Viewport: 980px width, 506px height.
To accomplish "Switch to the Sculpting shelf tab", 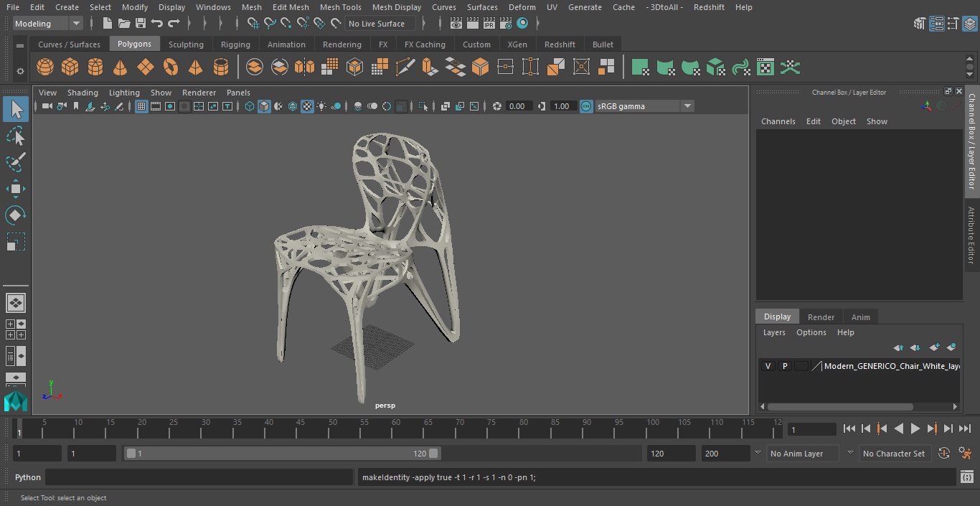I will [x=186, y=44].
